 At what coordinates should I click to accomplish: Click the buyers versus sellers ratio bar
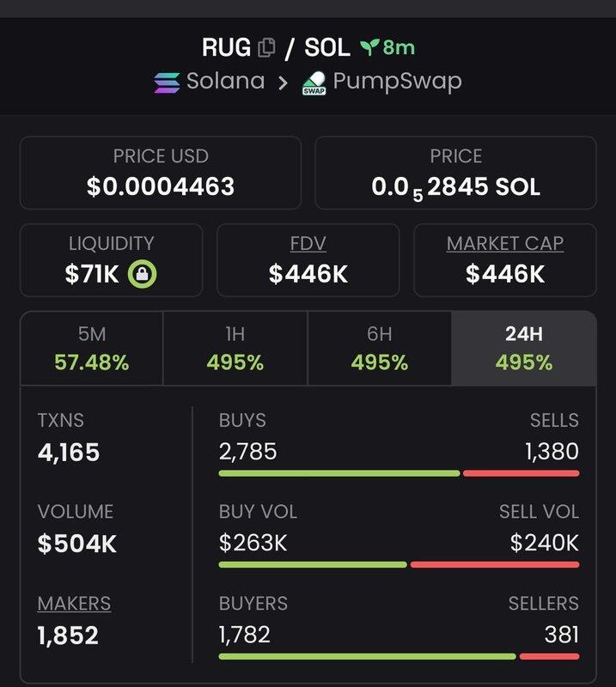click(399, 656)
